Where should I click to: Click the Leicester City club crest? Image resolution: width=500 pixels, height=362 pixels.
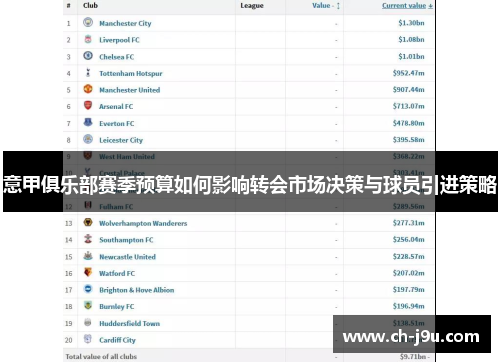coord(88,139)
